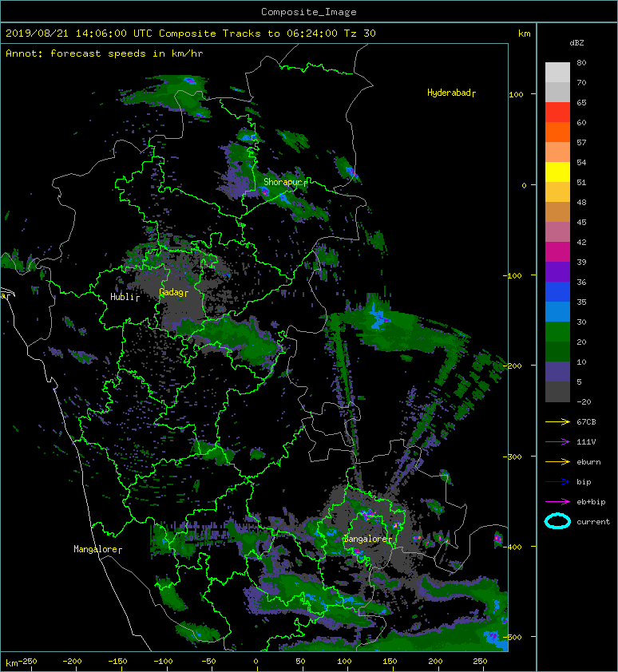Screen dimensions: 618x672
Task: Click the Bangalore city label
Action: click(x=367, y=540)
